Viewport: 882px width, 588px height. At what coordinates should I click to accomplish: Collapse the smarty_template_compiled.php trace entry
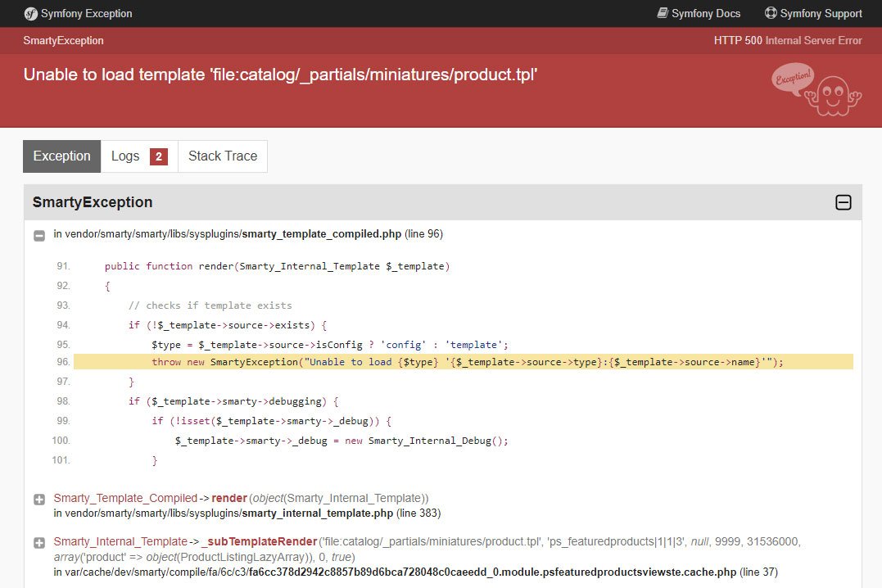(x=39, y=236)
